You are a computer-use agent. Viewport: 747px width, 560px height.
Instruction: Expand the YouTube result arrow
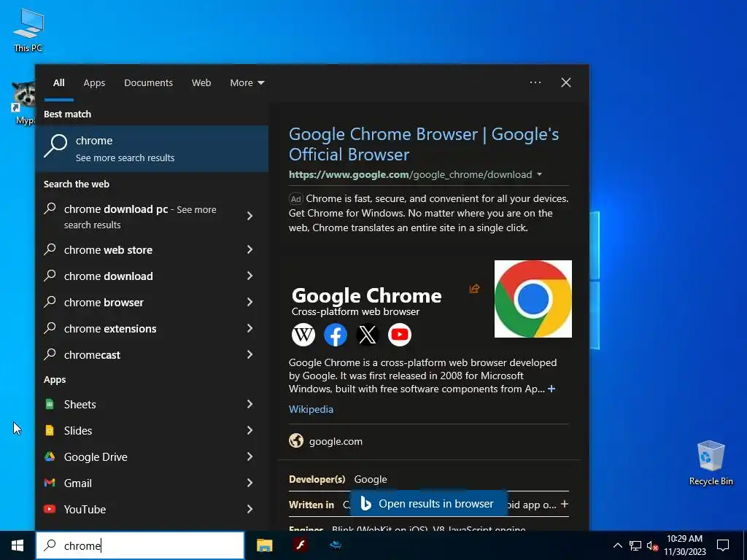click(x=250, y=509)
